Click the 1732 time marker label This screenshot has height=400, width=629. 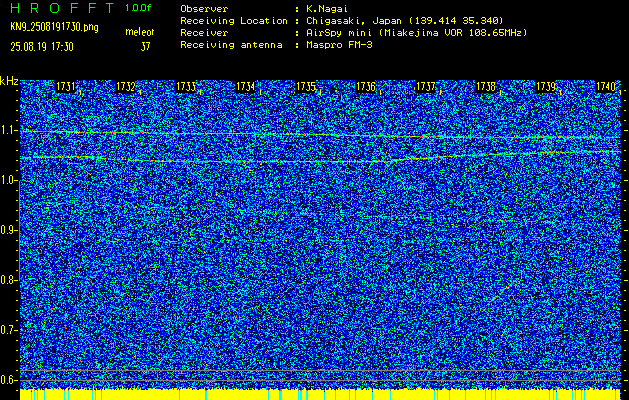pyautogui.click(x=125, y=87)
